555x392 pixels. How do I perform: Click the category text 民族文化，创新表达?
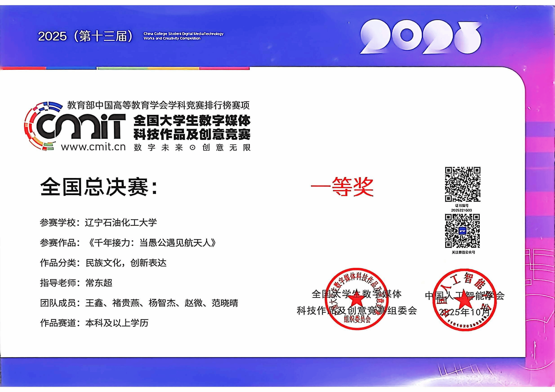click(x=126, y=263)
